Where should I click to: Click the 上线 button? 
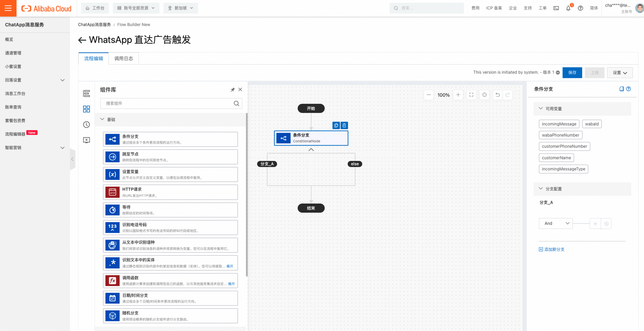[595, 73]
